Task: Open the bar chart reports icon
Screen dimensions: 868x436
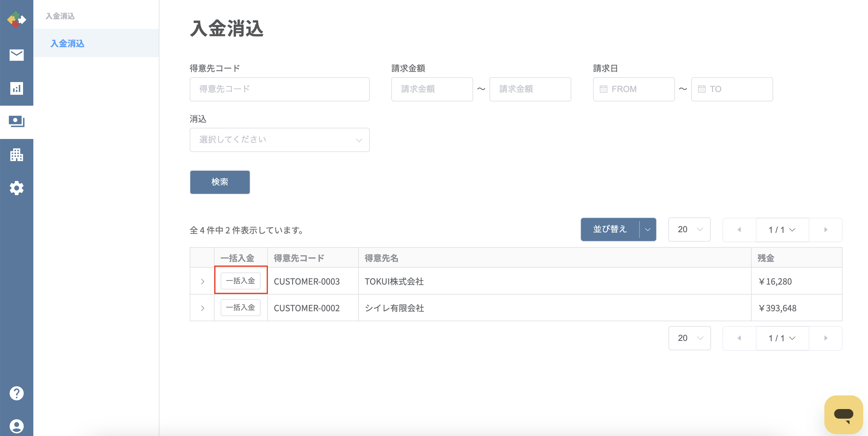Action: [x=16, y=88]
